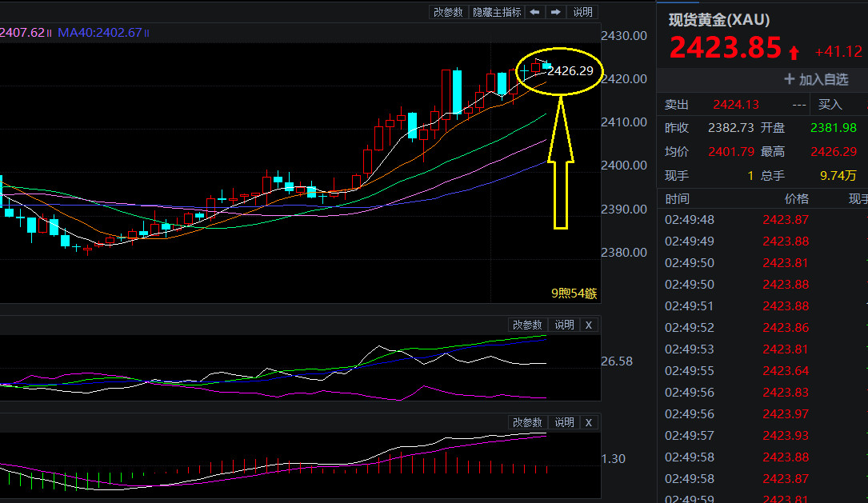Click the 时间 column header
This screenshot has width=868, height=503.
(677, 199)
